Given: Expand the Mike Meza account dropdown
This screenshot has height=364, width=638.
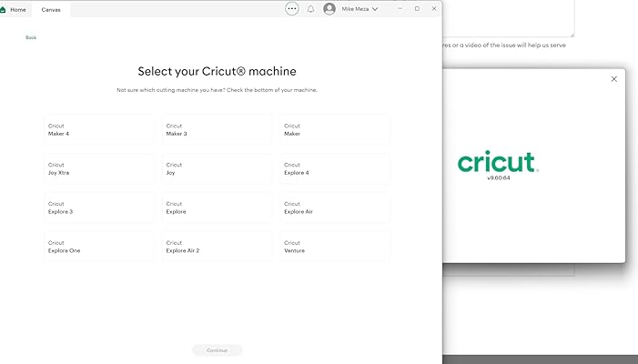Looking at the screenshot, I should click(360, 9).
